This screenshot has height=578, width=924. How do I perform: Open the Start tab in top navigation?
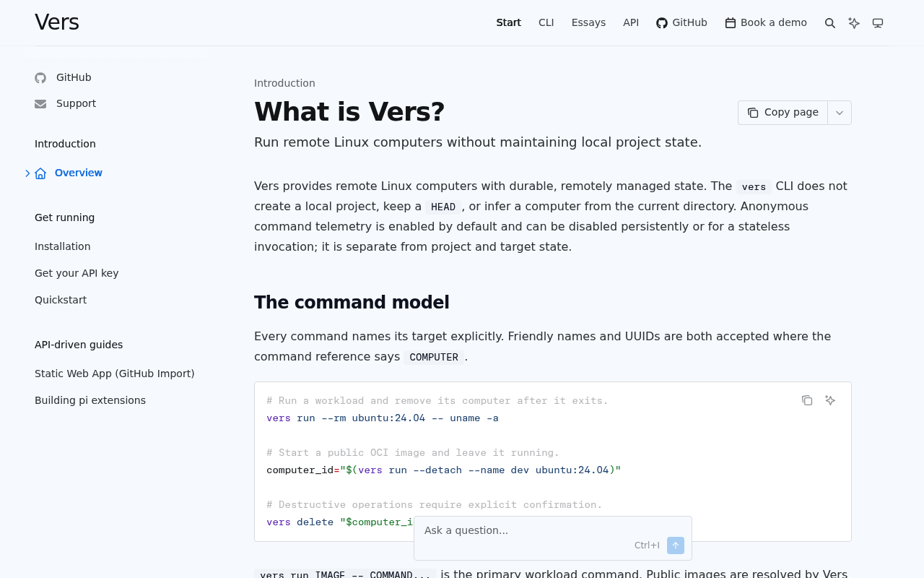pyautogui.click(x=509, y=23)
